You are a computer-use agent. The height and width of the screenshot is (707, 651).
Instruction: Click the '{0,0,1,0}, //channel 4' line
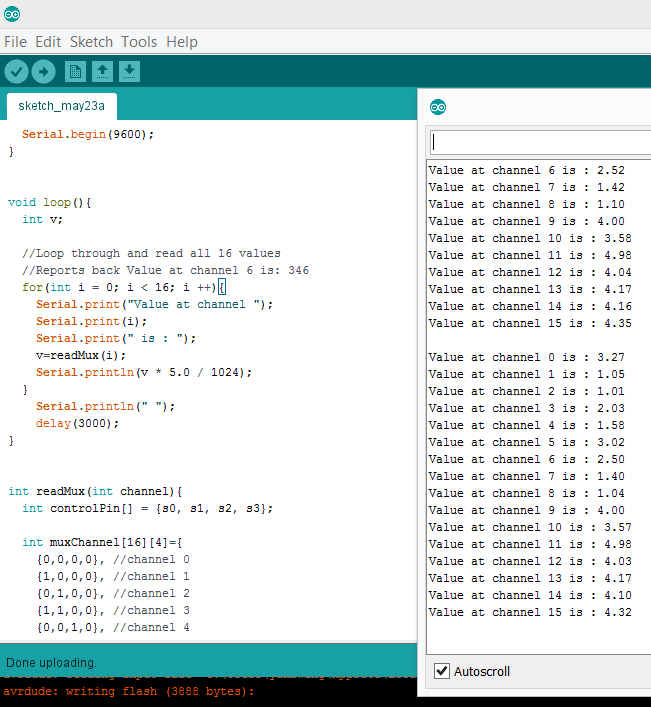pos(113,628)
